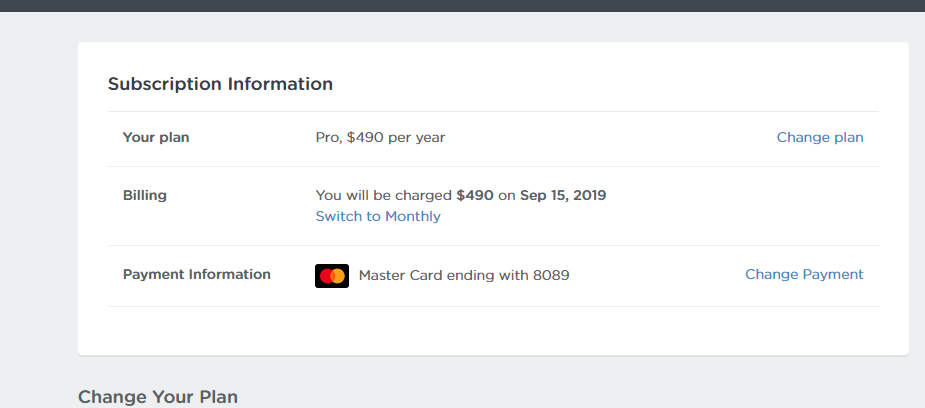The height and width of the screenshot is (408, 925).
Task: Click the card's last digits 8089
Action: point(551,275)
